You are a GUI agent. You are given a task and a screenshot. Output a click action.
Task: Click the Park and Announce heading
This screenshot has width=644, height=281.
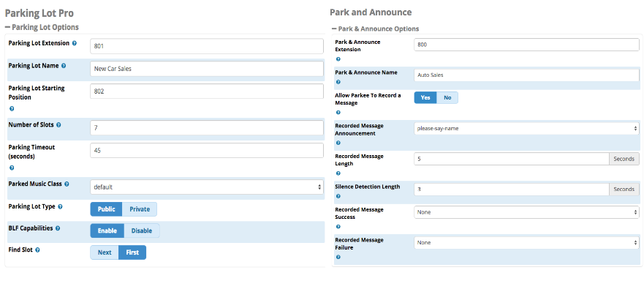pyautogui.click(x=371, y=12)
